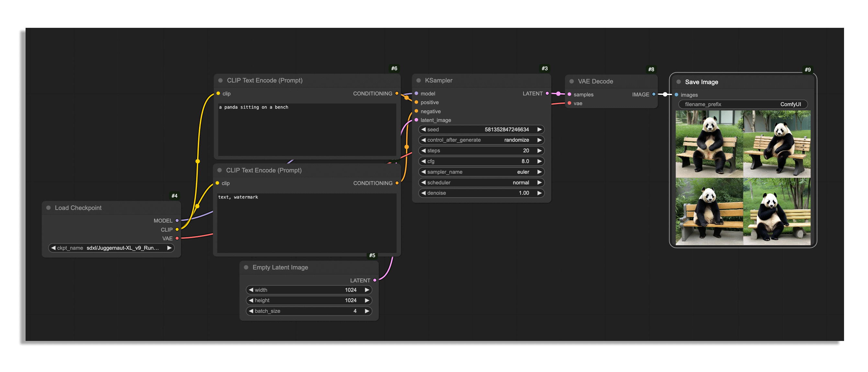The height and width of the screenshot is (372, 868).
Task: Collapse the Save Image node dot
Action: pyautogui.click(x=679, y=82)
